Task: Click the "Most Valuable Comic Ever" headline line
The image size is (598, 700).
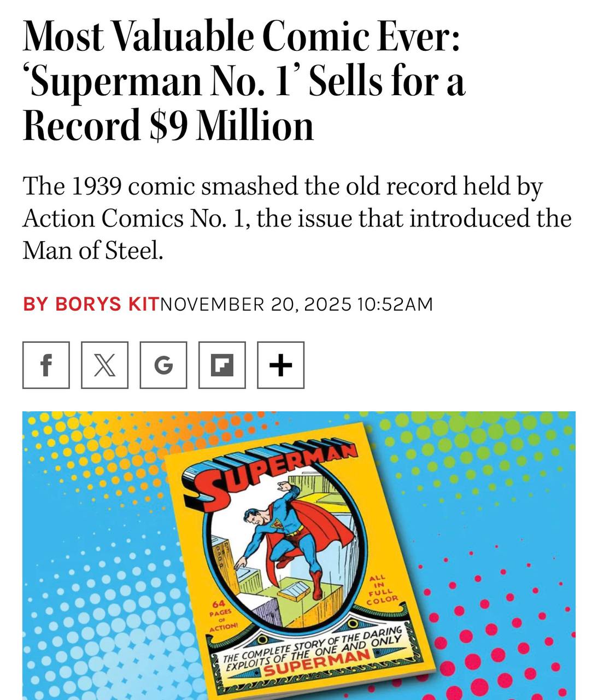Action: click(x=241, y=36)
